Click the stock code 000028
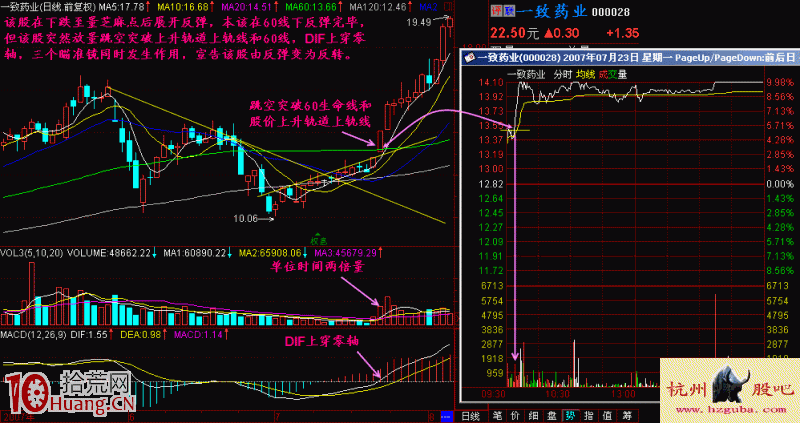This screenshot has width=800, height=423. [x=610, y=12]
